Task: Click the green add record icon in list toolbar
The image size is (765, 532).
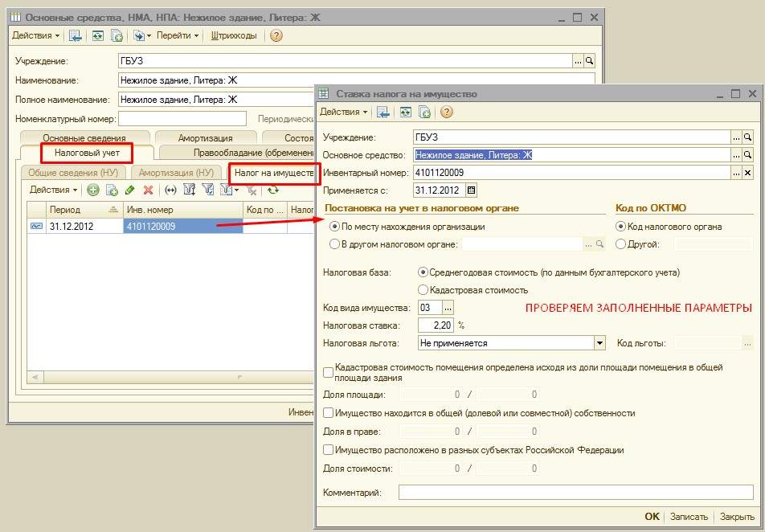Action: tap(93, 190)
